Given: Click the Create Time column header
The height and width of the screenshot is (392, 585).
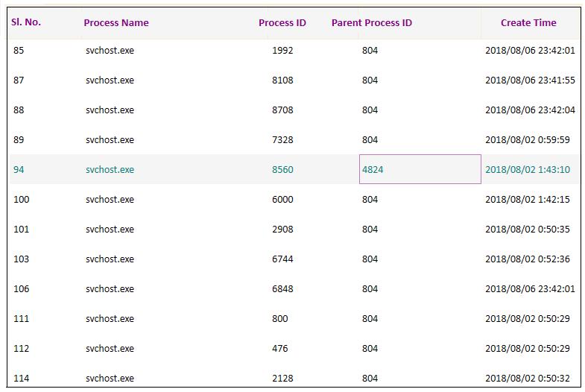Looking at the screenshot, I should 528,23.
